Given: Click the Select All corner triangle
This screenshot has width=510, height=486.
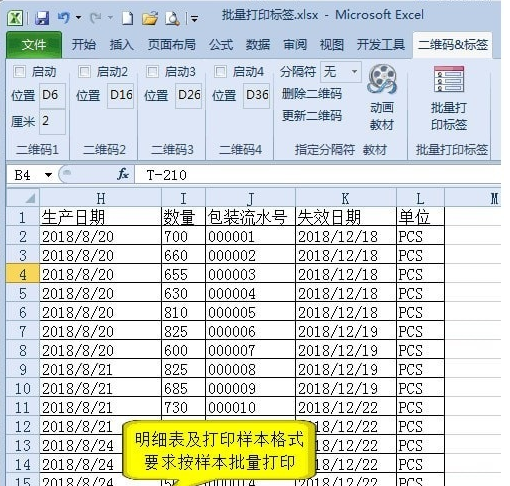Looking at the screenshot, I should pyautogui.click(x=23, y=198).
